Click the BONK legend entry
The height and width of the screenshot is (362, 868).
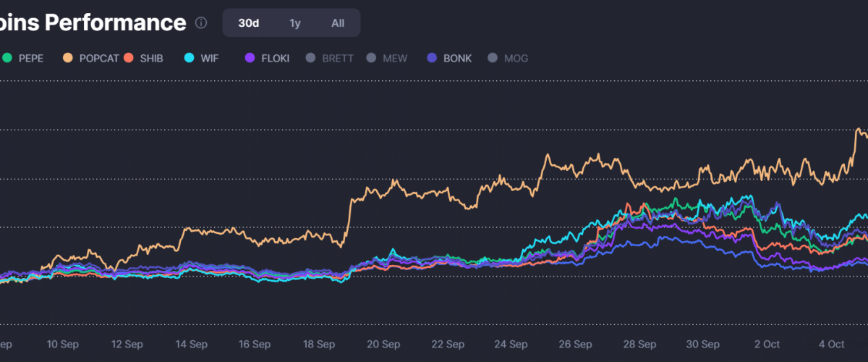pos(450,58)
